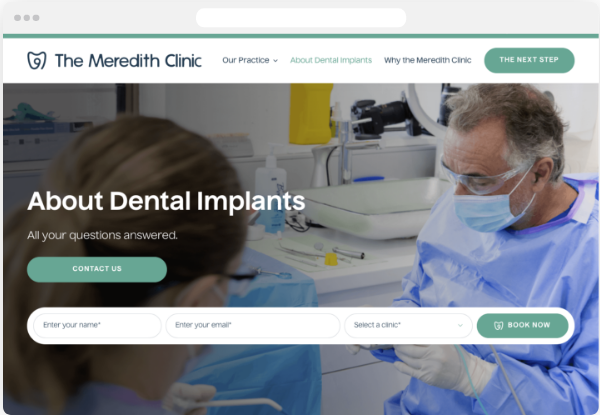Click the Select a clinic dropdown arrow
Screen dimensions: 600x415
pos(460,325)
